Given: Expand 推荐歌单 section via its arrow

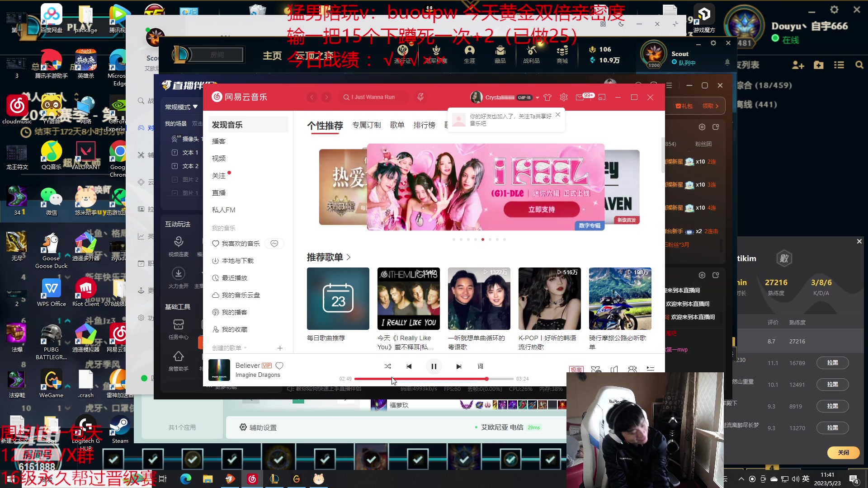Looking at the screenshot, I should point(349,257).
